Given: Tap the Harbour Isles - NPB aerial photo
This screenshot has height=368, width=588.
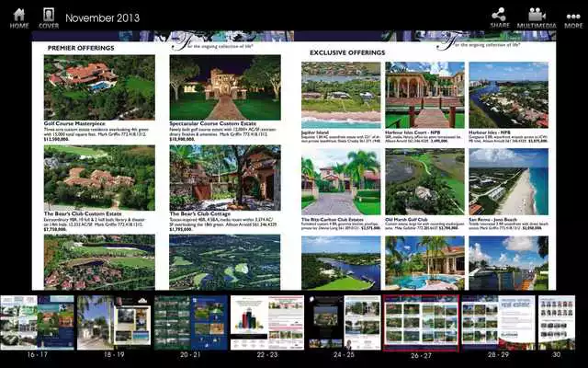Looking at the screenshot, I should pos(508,95).
